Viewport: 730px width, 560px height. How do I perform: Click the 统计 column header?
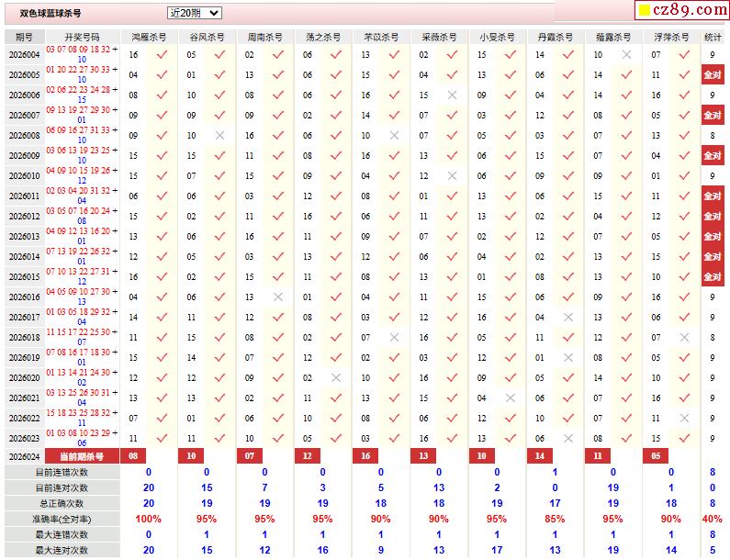point(713,37)
